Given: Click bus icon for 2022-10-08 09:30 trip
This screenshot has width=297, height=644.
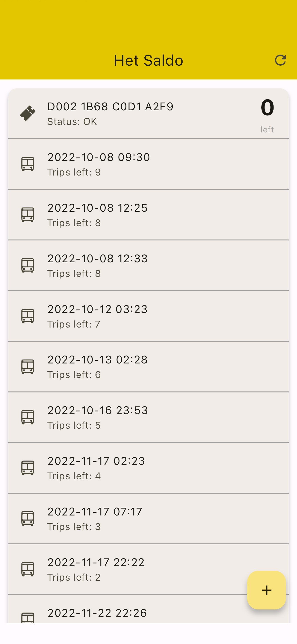Looking at the screenshot, I should tap(28, 164).
